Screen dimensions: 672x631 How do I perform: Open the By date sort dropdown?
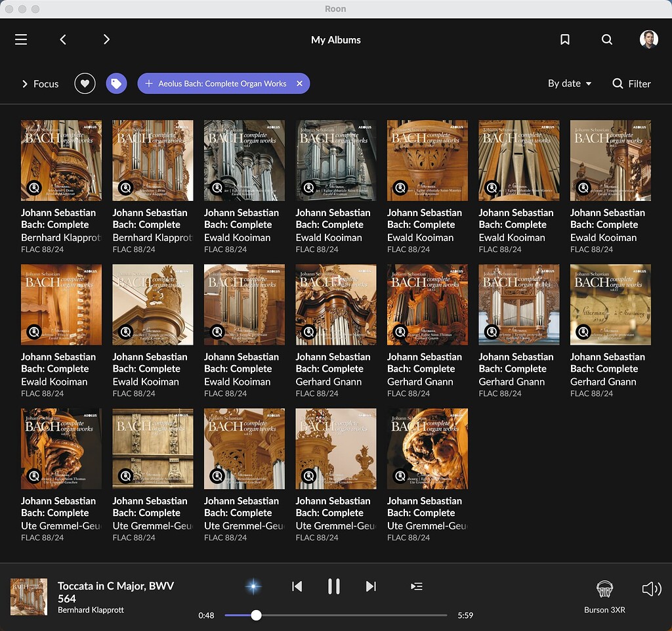pyautogui.click(x=568, y=83)
